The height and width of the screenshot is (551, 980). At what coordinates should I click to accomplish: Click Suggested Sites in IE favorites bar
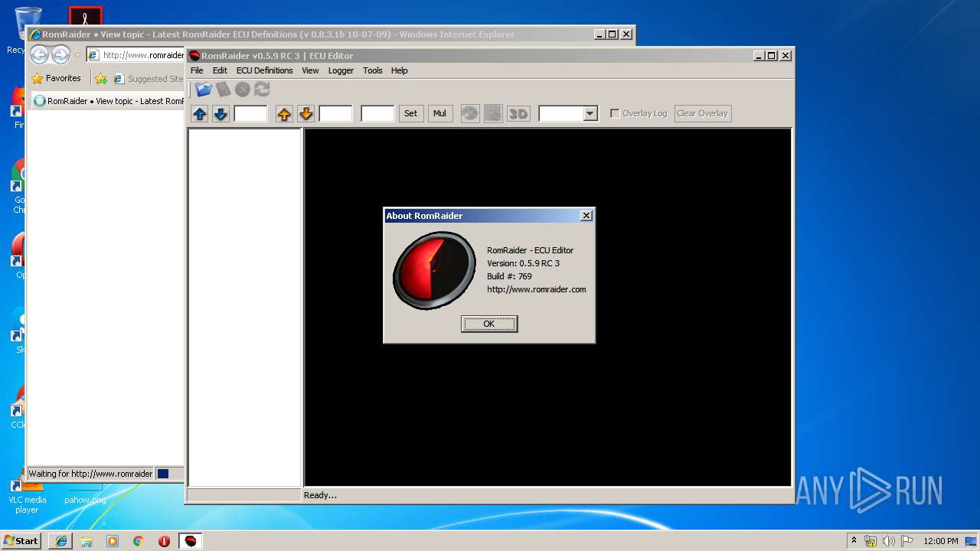pos(149,78)
